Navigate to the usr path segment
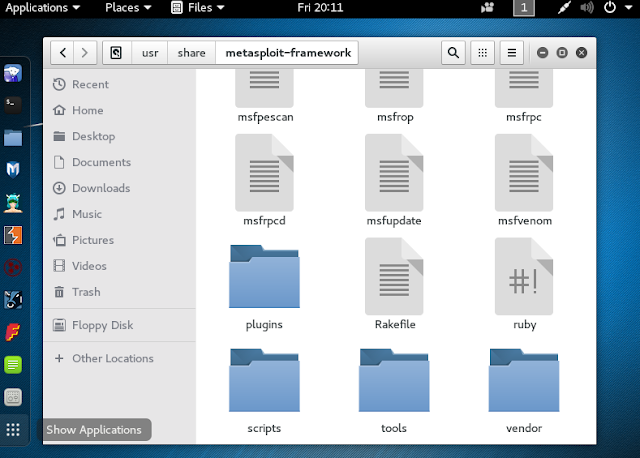 (x=150, y=53)
